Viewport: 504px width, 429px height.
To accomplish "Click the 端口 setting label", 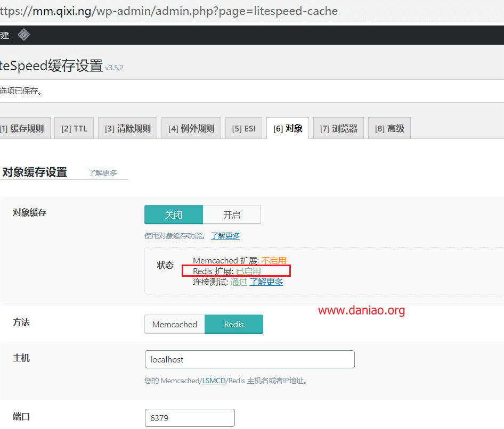I will pyautogui.click(x=21, y=416).
